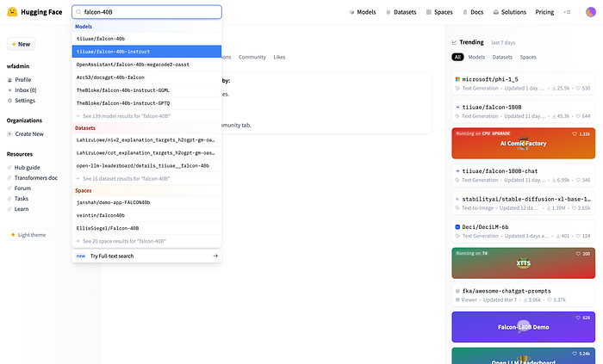Filter trending by Datasets
Image resolution: width=603 pixels, height=364 pixels.
coord(502,57)
